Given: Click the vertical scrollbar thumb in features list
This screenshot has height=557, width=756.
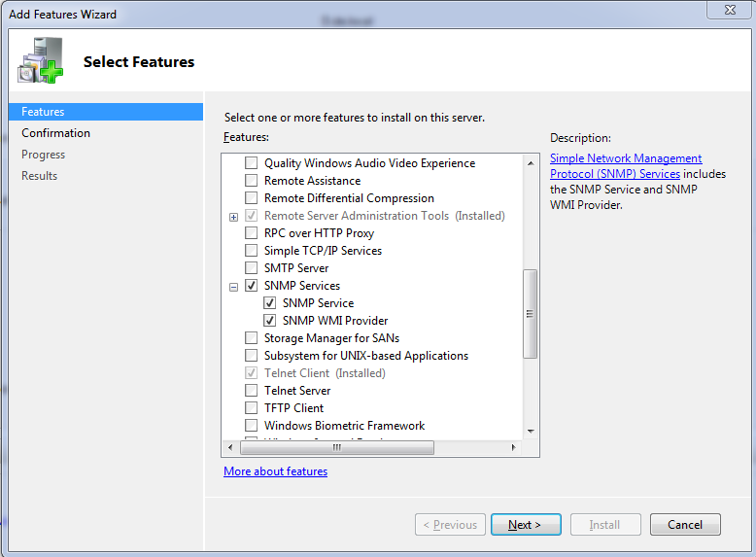Looking at the screenshot, I should [x=531, y=313].
